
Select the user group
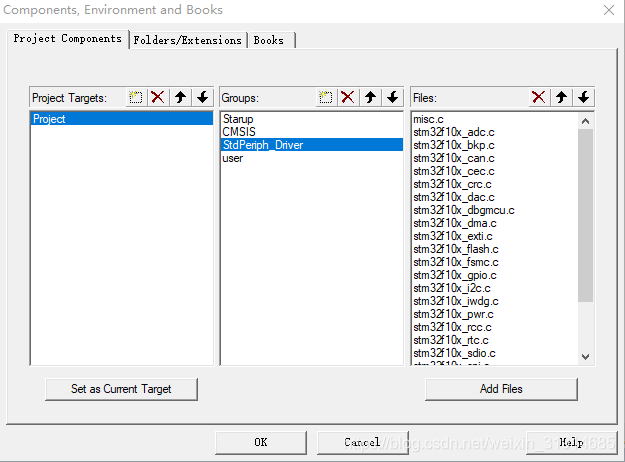coord(311,158)
